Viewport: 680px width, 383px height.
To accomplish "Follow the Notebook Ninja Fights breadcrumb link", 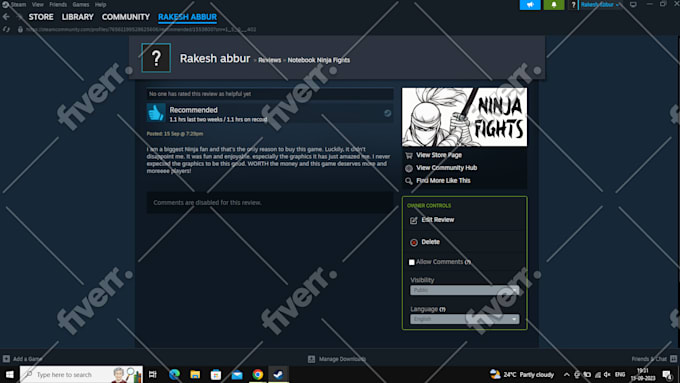I will (319, 60).
